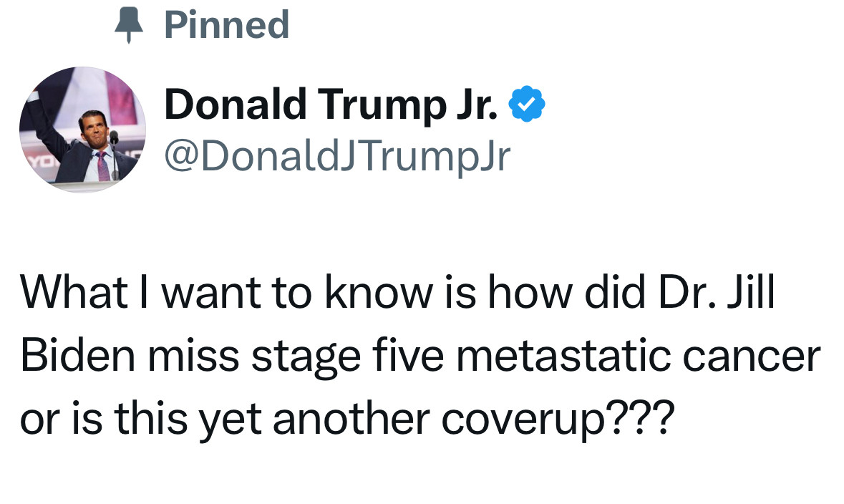Viewport: 844px width, 504px height.
Task: Open Donald Trump Jr.'s profile picture
Action: pyautogui.click(x=82, y=130)
